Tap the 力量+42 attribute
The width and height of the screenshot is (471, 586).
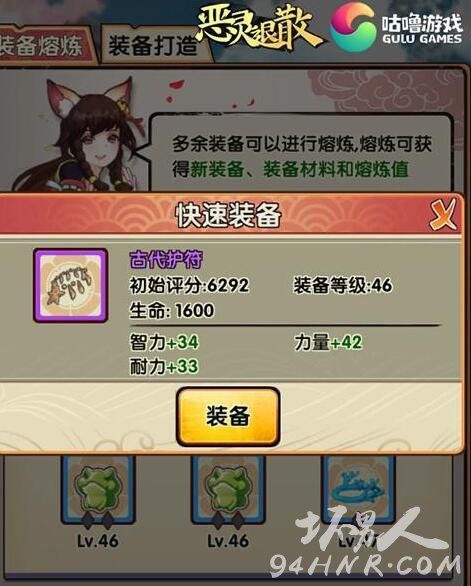tap(328, 342)
